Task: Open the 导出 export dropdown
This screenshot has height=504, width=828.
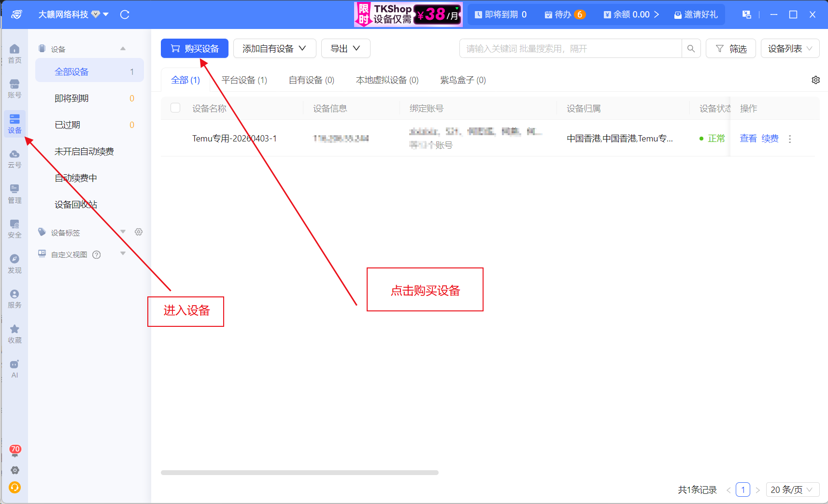Action: (345, 48)
